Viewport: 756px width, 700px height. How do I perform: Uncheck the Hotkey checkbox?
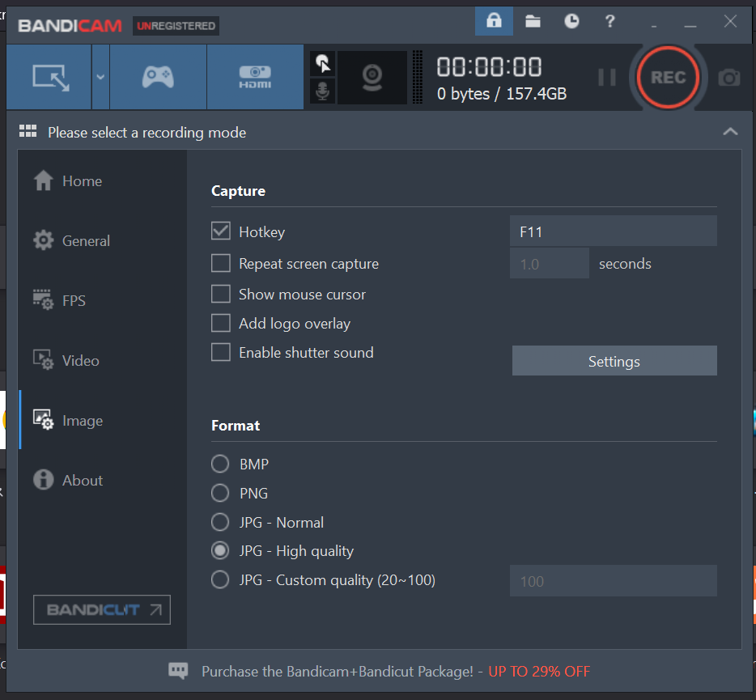tap(221, 231)
